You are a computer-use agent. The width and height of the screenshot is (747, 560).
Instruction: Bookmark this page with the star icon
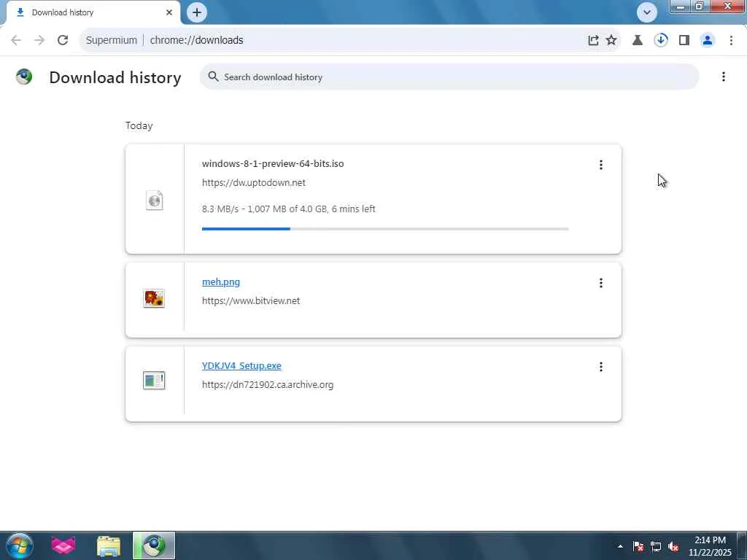coord(611,40)
